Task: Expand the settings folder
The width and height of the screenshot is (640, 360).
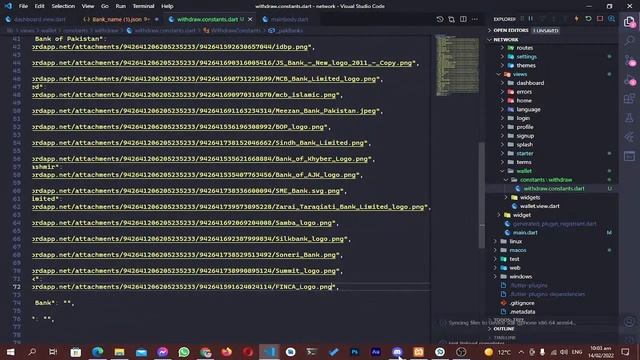Action: click(526, 57)
